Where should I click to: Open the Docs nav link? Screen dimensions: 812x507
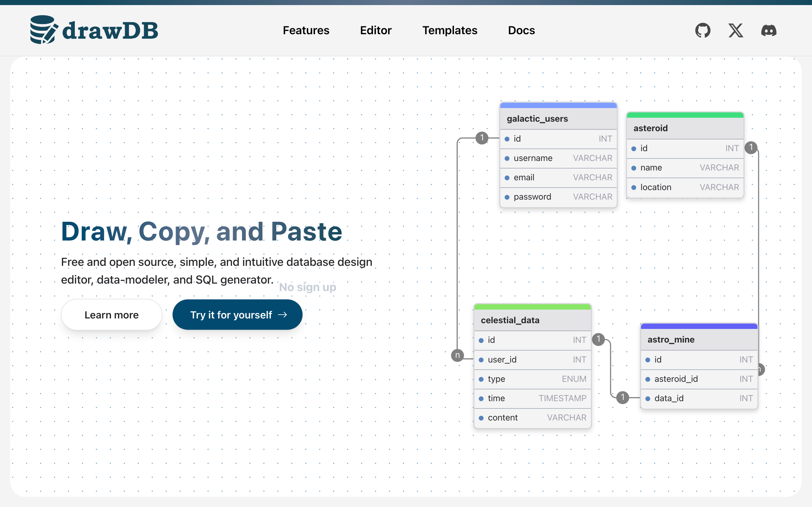point(521,30)
